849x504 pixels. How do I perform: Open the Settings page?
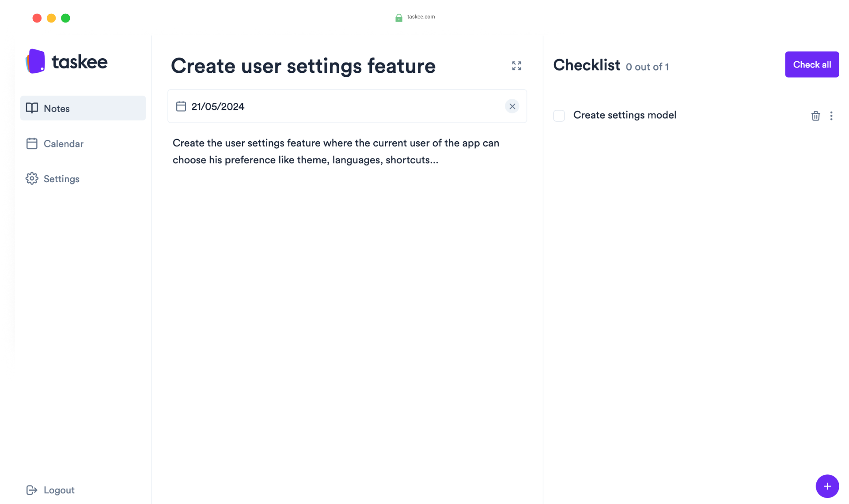tap(61, 179)
